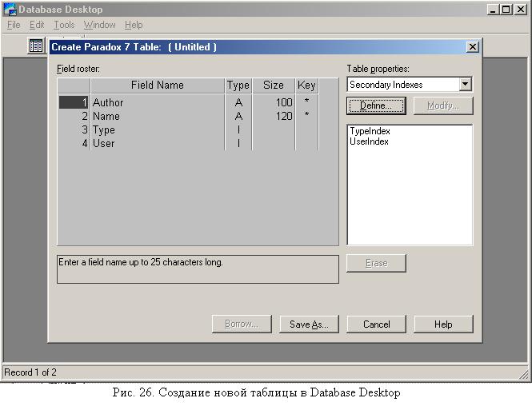Select TypeIndex in the secondary indexes list

[x=370, y=131]
